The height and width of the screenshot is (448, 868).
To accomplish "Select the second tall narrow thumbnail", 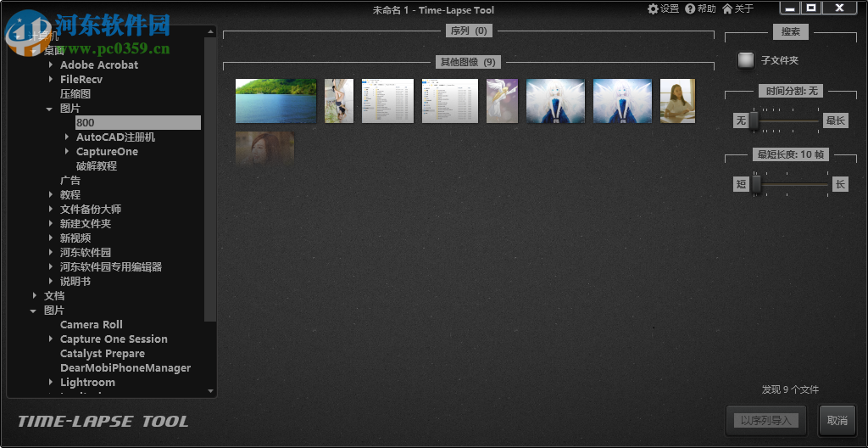I will 339,101.
